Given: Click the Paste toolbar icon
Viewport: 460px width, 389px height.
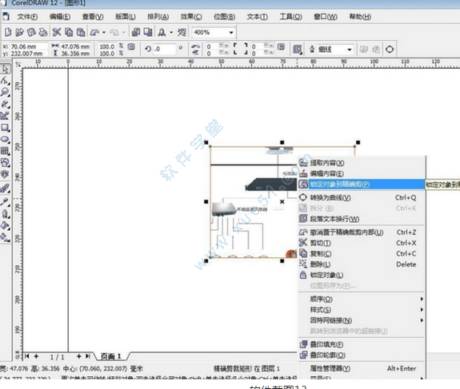Looking at the screenshot, I should tap(81, 32).
